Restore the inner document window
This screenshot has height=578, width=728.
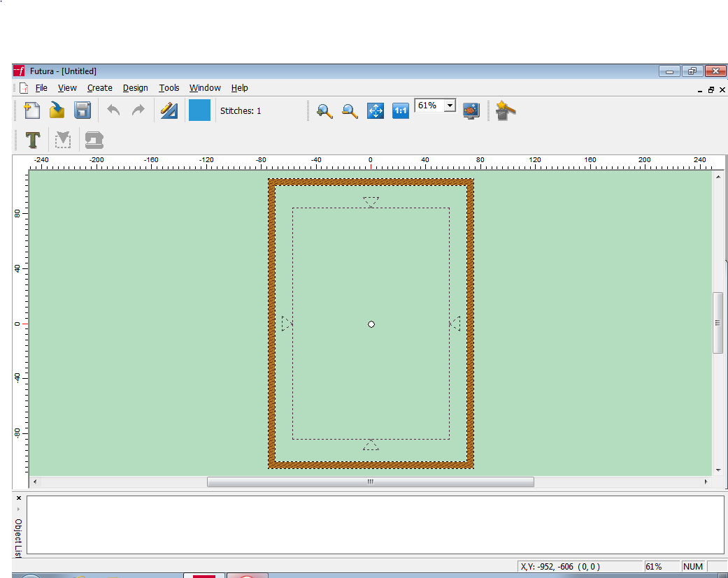[711, 90]
